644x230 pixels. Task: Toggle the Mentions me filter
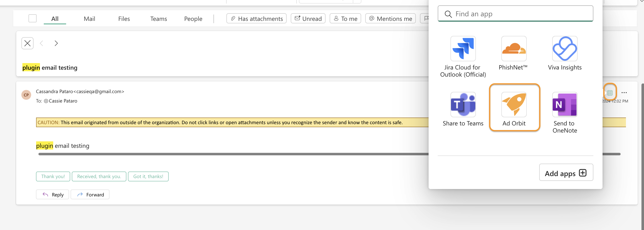[x=390, y=19]
